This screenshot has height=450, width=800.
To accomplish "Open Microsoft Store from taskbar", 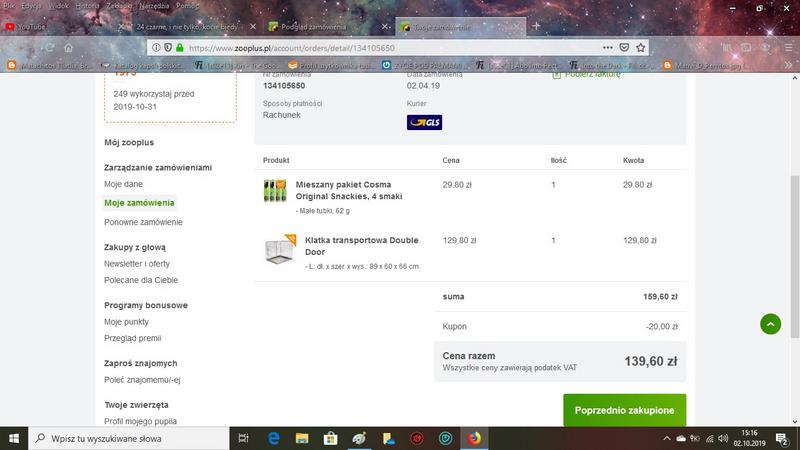I will click(331, 438).
